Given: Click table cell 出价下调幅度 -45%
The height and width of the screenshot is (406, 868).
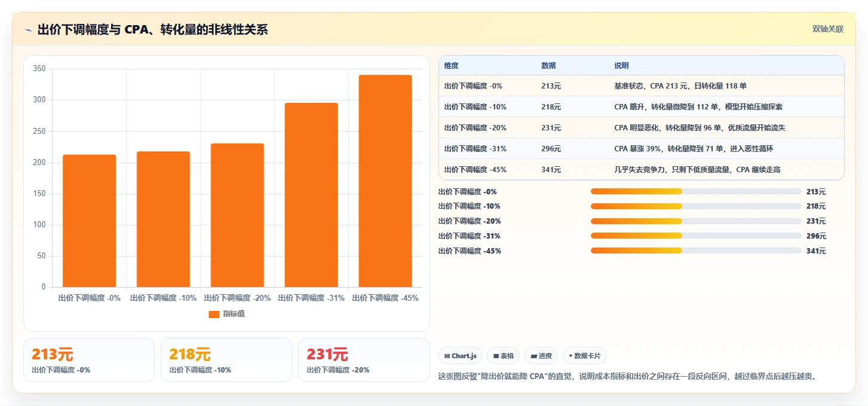Looking at the screenshot, I should pos(476,170).
